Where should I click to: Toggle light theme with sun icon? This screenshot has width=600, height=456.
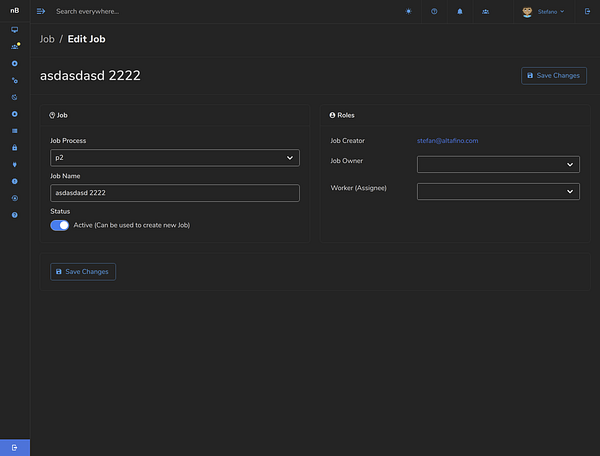coord(408,11)
